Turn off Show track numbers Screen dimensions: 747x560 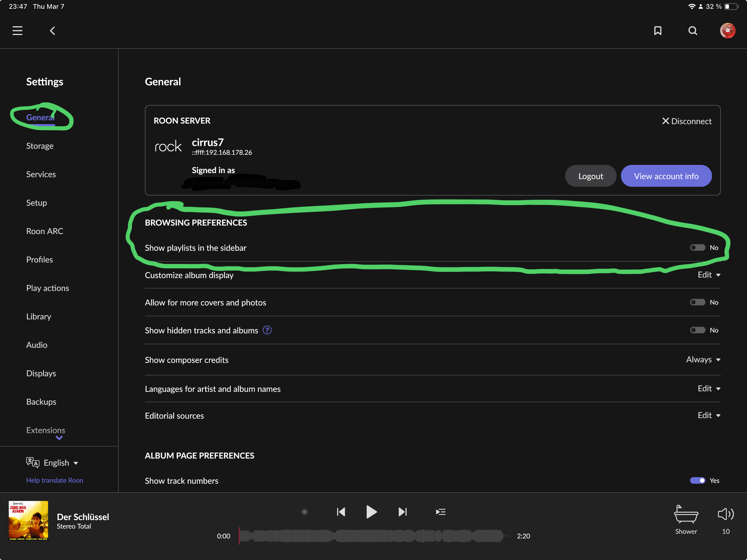697,480
